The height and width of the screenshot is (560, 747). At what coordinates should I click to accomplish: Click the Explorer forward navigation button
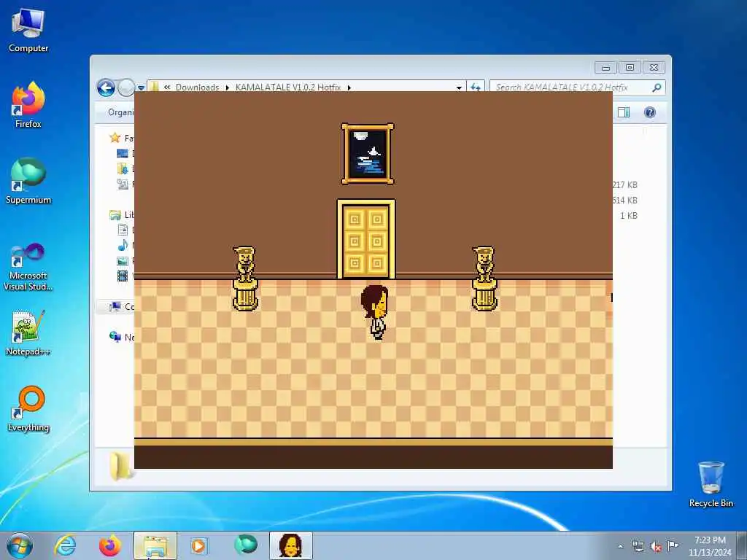point(125,87)
